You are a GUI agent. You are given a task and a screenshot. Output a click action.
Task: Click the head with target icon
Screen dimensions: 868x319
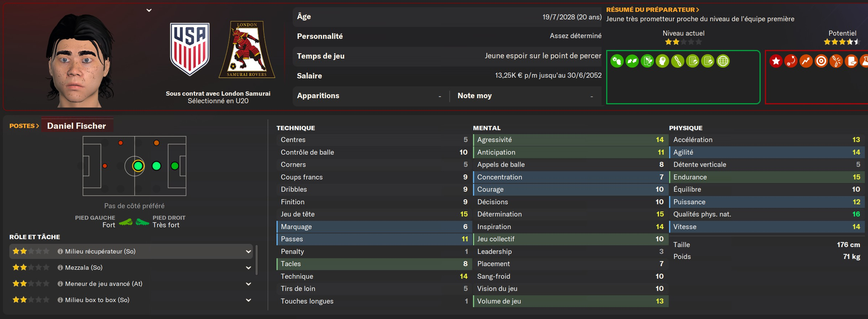[x=662, y=61]
